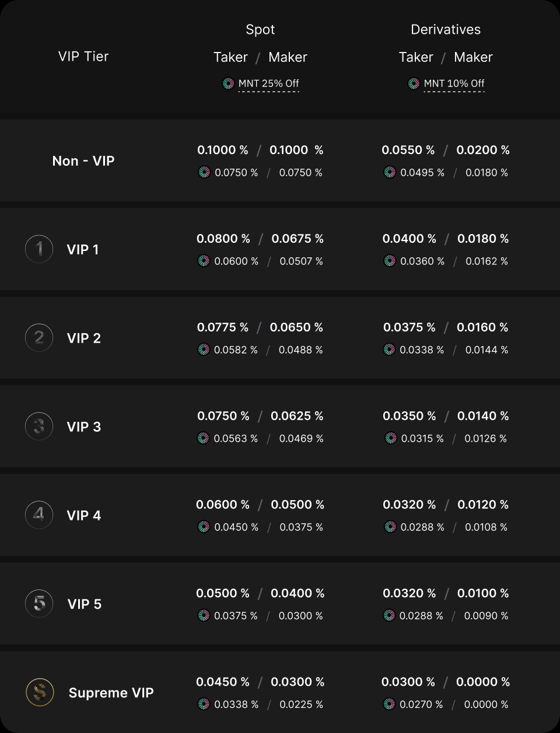Click the VIP 2 badge icon
This screenshot has width=560, height=733.
[x=39, y=338]
